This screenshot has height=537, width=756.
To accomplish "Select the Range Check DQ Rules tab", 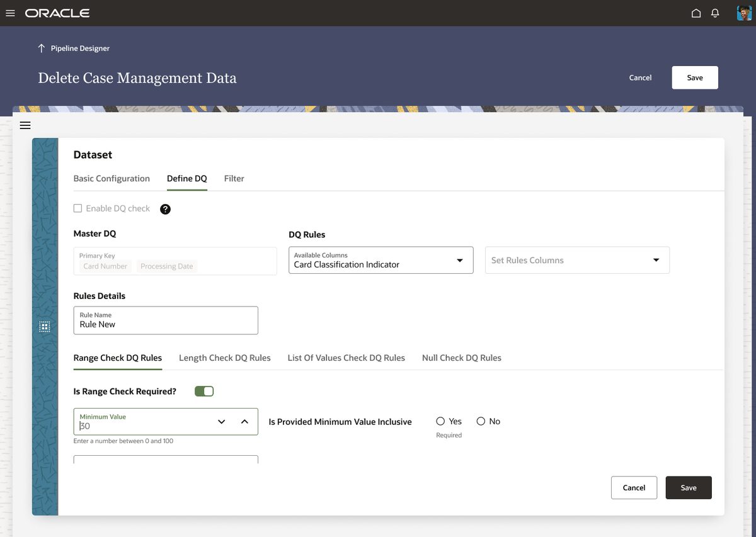I will (118, 358).
